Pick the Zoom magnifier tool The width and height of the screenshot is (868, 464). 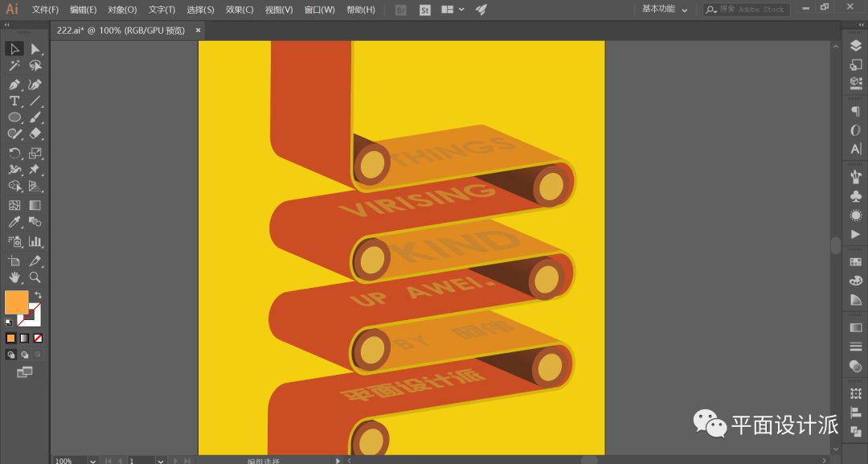pyautogui.click(x=35, y=277)
